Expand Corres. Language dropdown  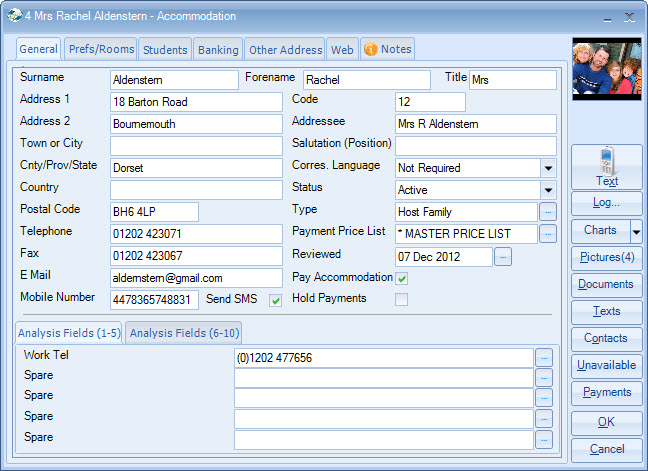coord(548,168)
